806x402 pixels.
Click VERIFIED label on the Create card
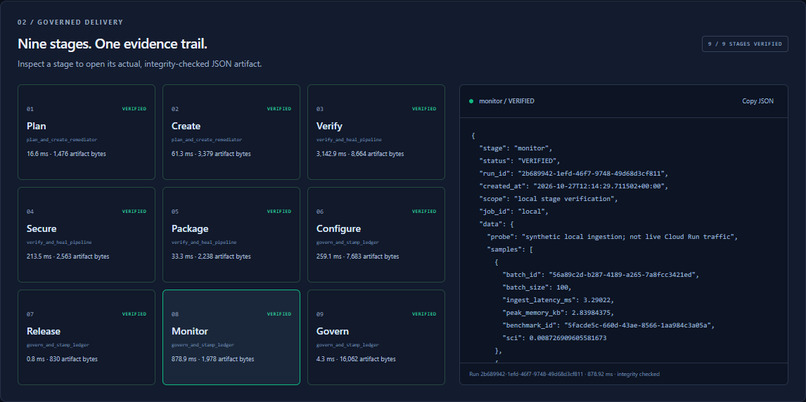click(x=279, y=109)
